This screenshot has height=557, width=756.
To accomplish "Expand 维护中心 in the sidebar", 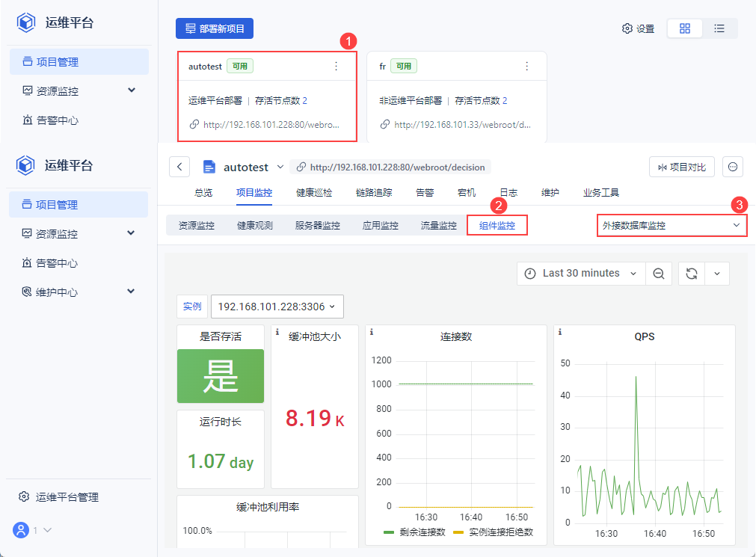I will click(x=131, y=292).
